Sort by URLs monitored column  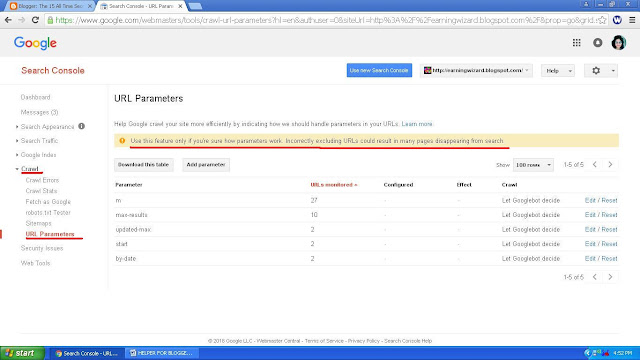pyautogui.click(x=333, y=185)
